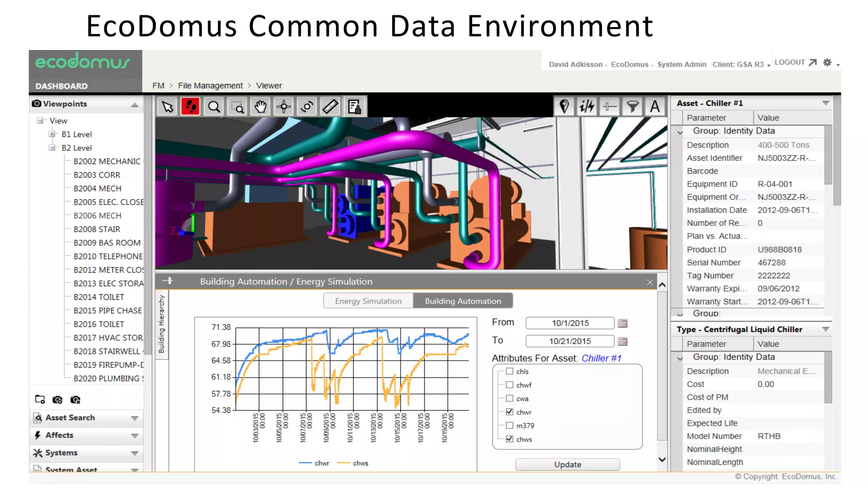The width and height of the screenshot is (868, 488).
Task: Open the document properties tool icon
Action: click(354, 107)
